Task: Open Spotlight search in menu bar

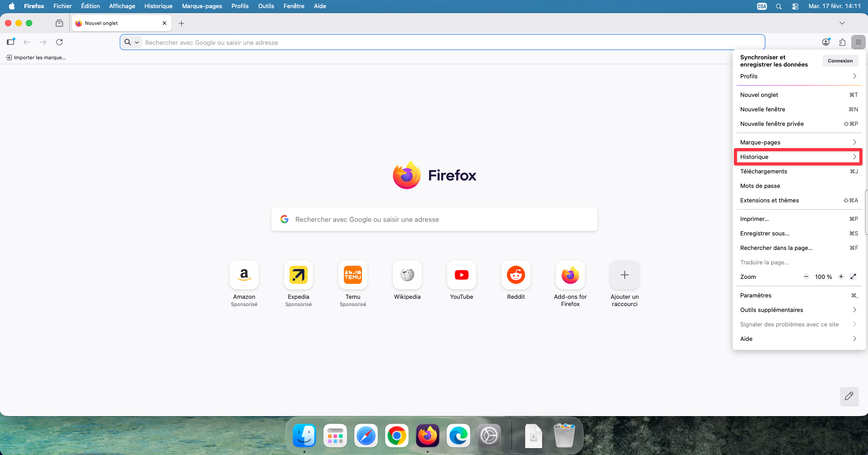Action: pos(779,6)
